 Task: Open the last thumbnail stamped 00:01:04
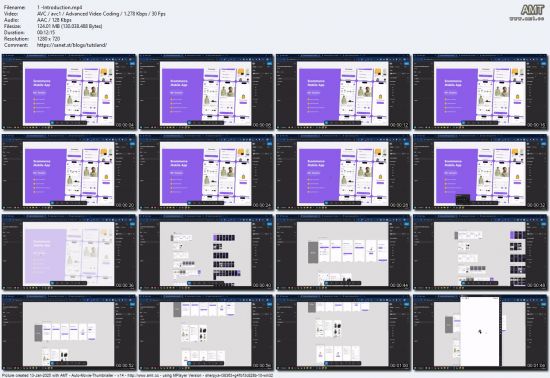coord(481,333)
